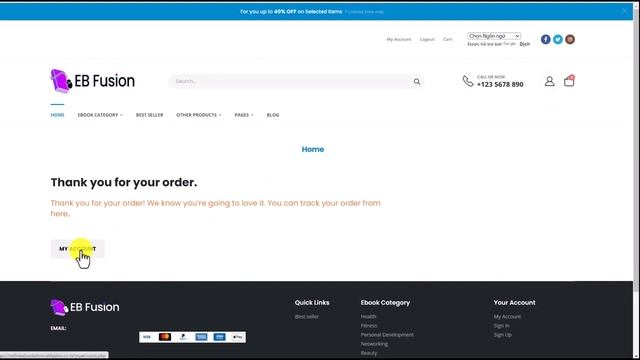Open the Instagram social icon
Viewport: 640px width, 360px height.
click(x=570, y=39)
